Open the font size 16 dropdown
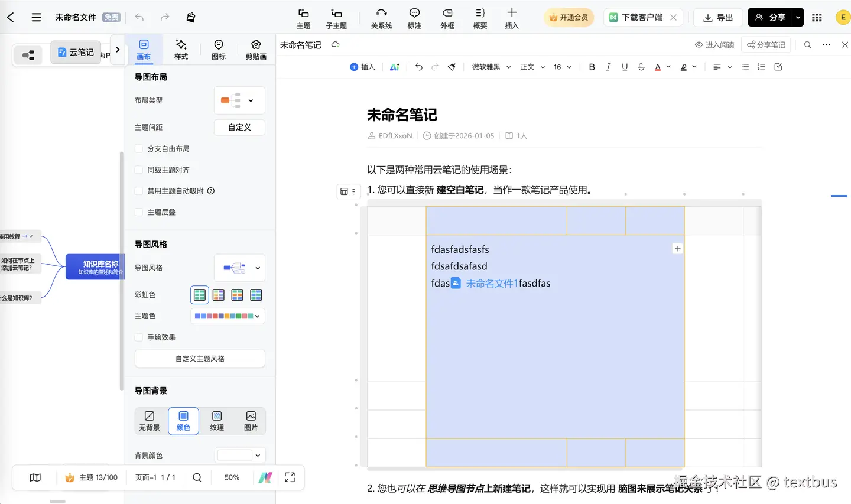 [562, 67]
